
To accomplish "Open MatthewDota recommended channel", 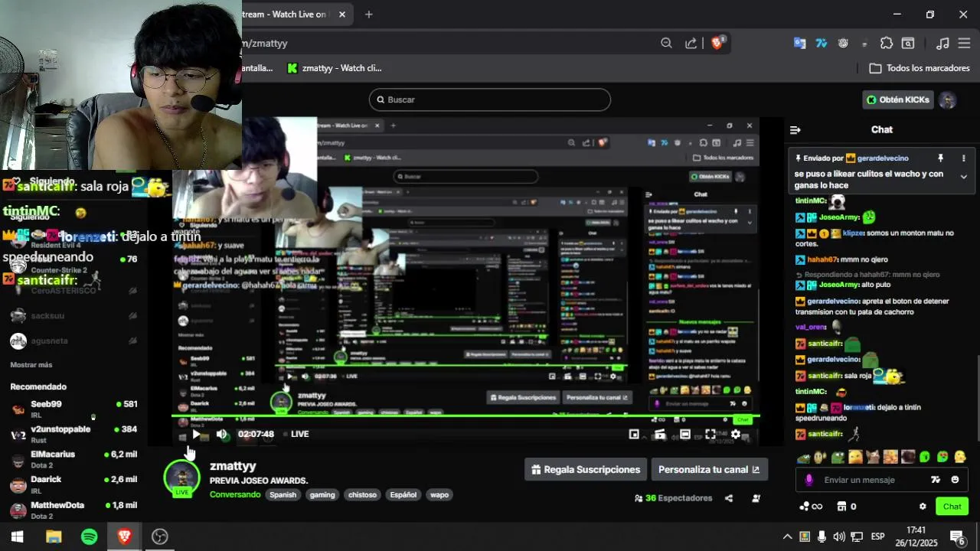I will 73,510.
